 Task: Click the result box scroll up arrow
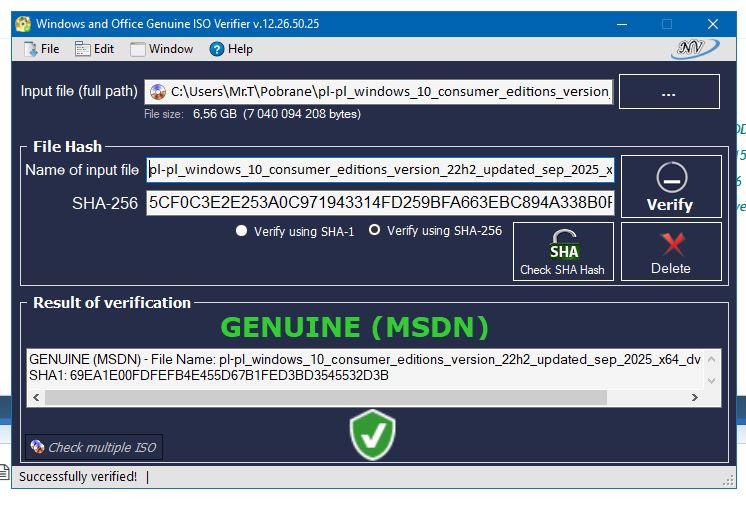tap(712, 359)
